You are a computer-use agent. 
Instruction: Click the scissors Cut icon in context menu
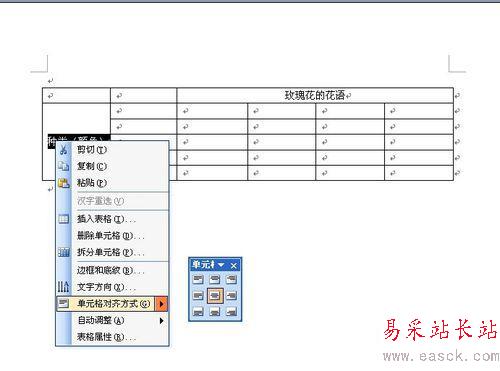(x=64, y=150)
